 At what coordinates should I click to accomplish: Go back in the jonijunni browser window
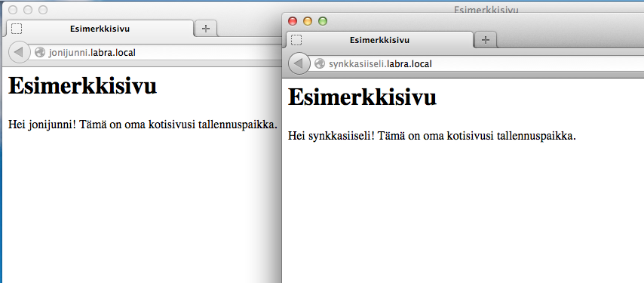pos(19,53)
